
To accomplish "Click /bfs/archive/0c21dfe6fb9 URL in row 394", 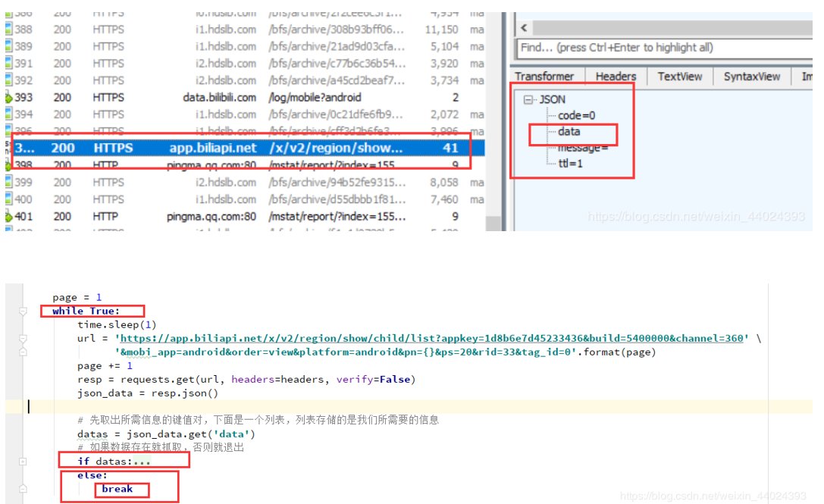I will pyautogui.click(x=337, y=114).
